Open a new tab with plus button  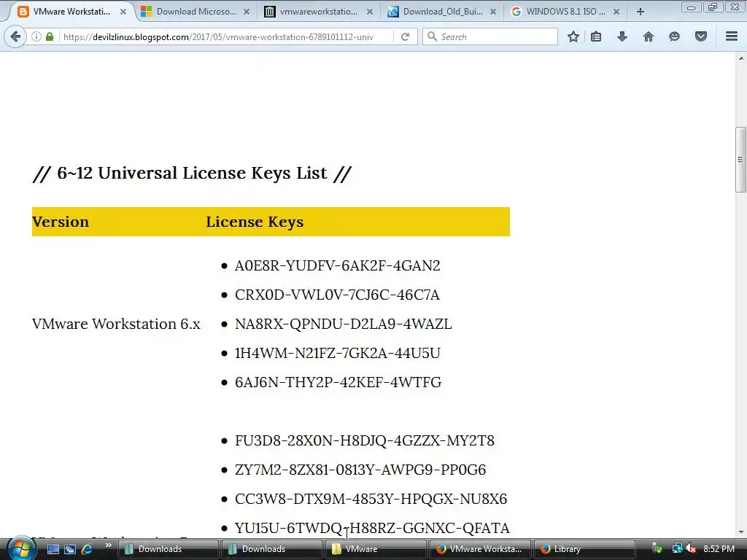point(640,12)
